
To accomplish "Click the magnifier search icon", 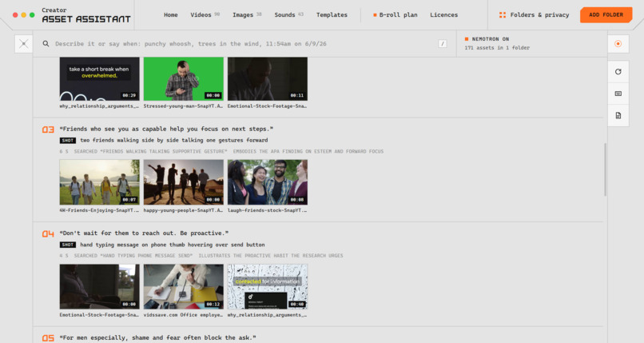I will click(x=46, y=43).
